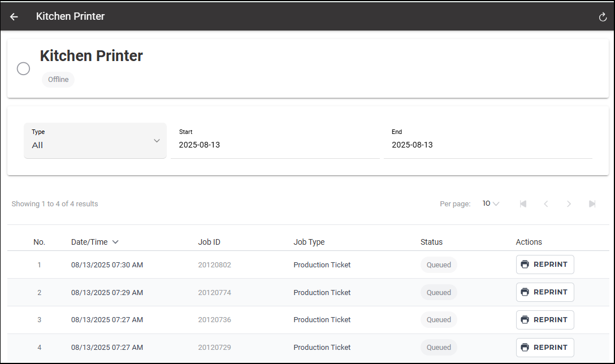Viewport: 615px width, 364px height.
Task: Click the Status column header
Action: coord(431,242)
